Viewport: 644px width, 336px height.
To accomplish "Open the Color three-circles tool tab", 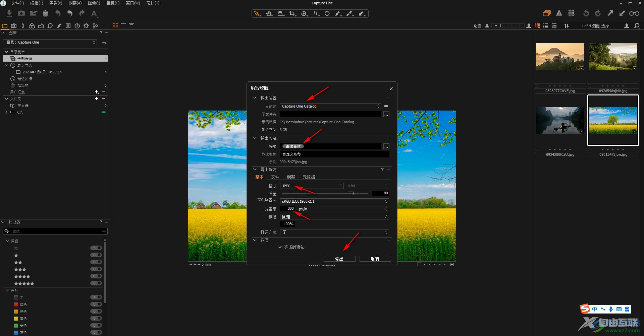I will tap(32, 26).
